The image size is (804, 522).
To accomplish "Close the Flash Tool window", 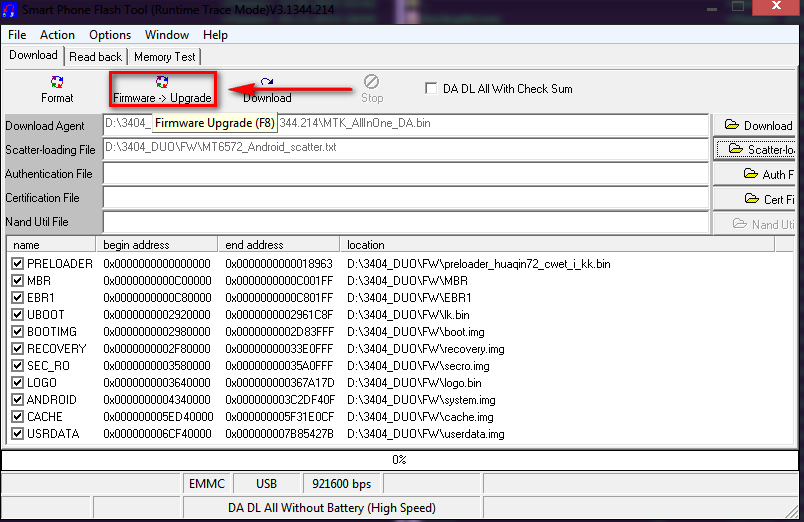I will [x=776, y=6].
